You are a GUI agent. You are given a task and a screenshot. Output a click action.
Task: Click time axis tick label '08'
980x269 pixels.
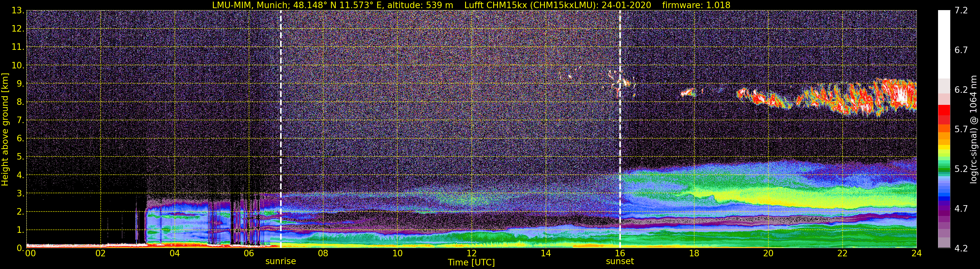pyautogui.click(x=323, y=253)
